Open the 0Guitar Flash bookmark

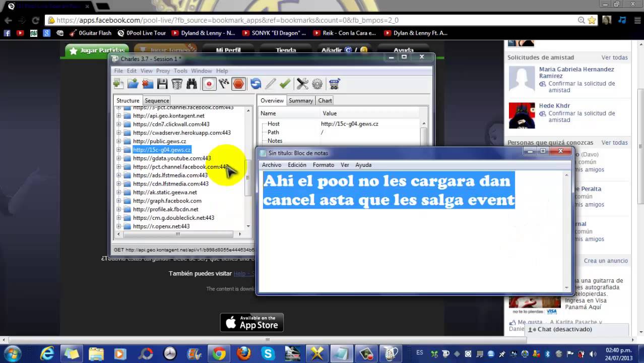(90, 33)
